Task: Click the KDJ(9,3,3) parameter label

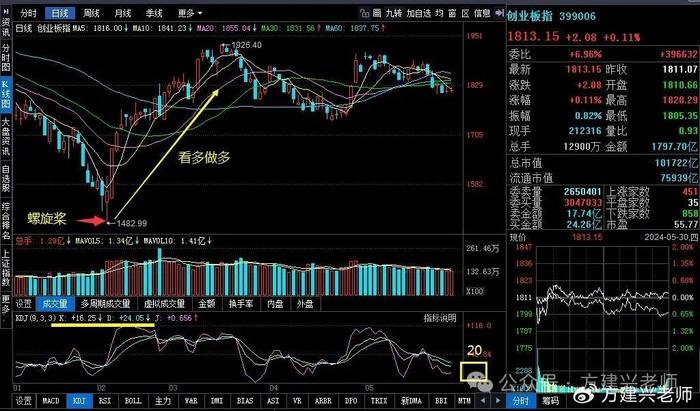Action: click(x=34, y=318)
